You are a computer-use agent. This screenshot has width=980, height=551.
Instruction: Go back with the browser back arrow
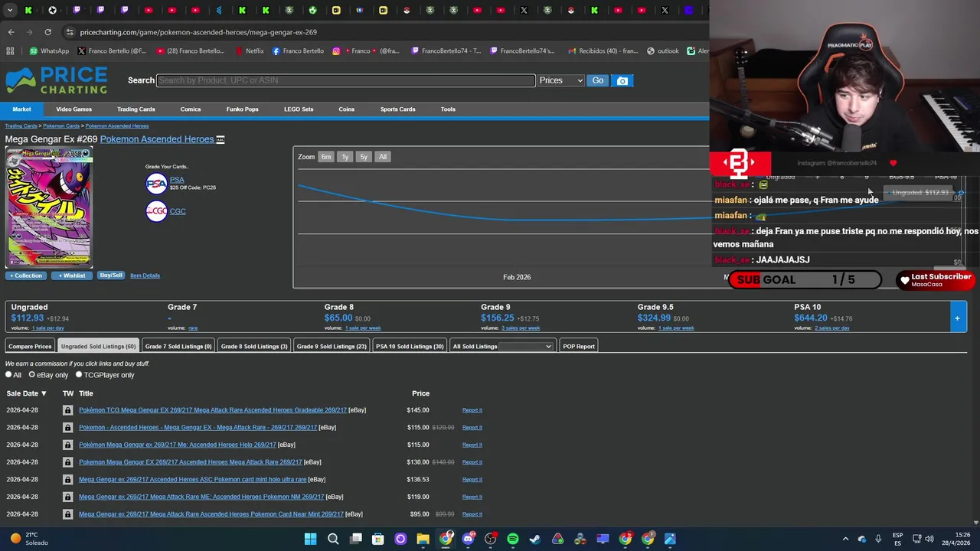click(x=11, y=32)
